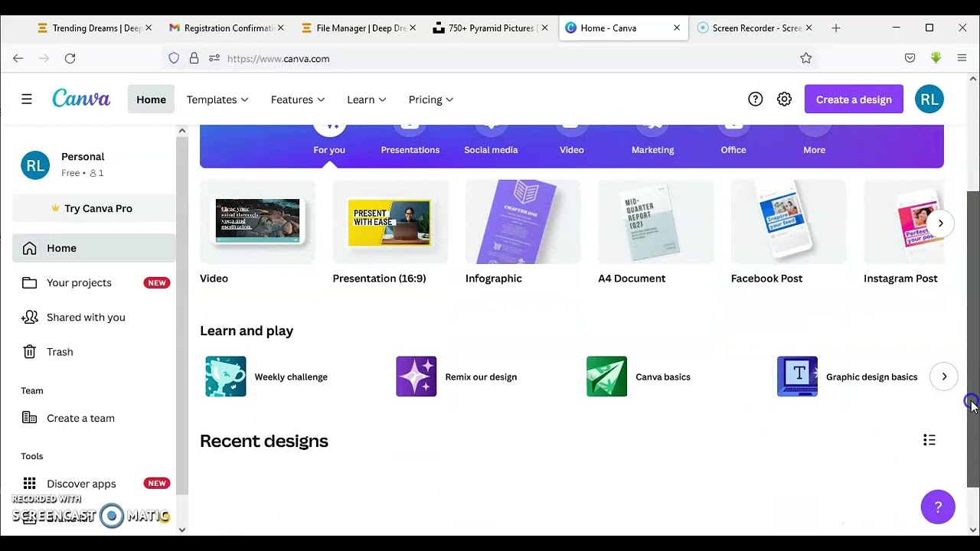
Task: Close the Home - Canva browser tab
Action: coord(677,28)
